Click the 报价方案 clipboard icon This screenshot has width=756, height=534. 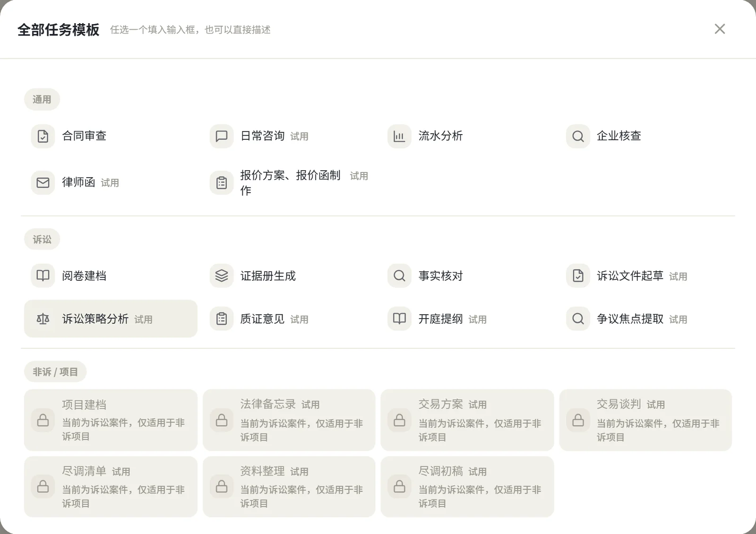point(222,182)
